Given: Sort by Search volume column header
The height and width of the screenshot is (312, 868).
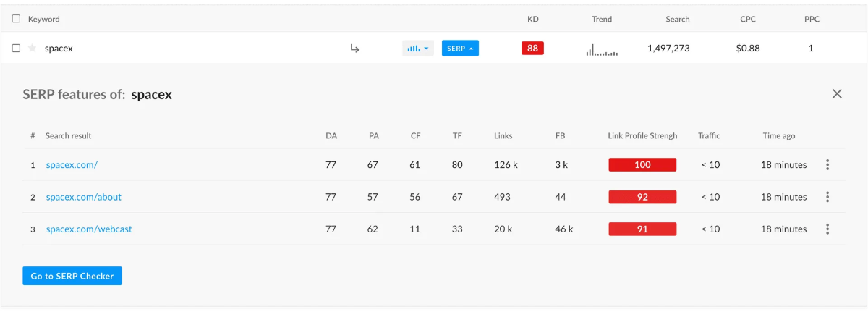Looking at the screenshot, I should [678, 20].
